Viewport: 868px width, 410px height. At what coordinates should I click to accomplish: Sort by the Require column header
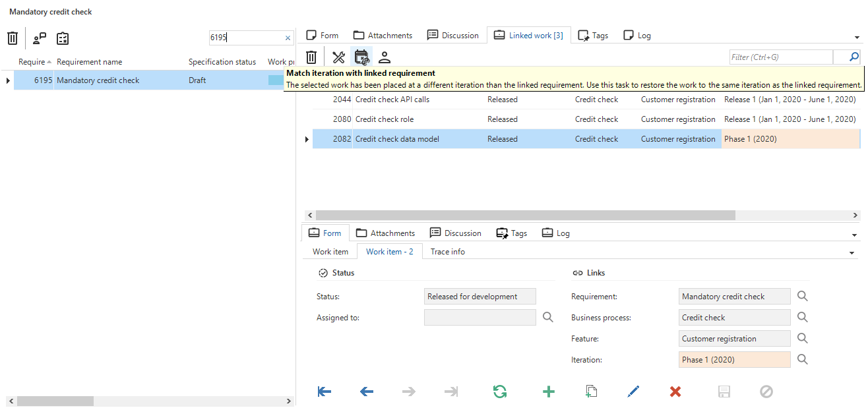(x=32, y=62)
